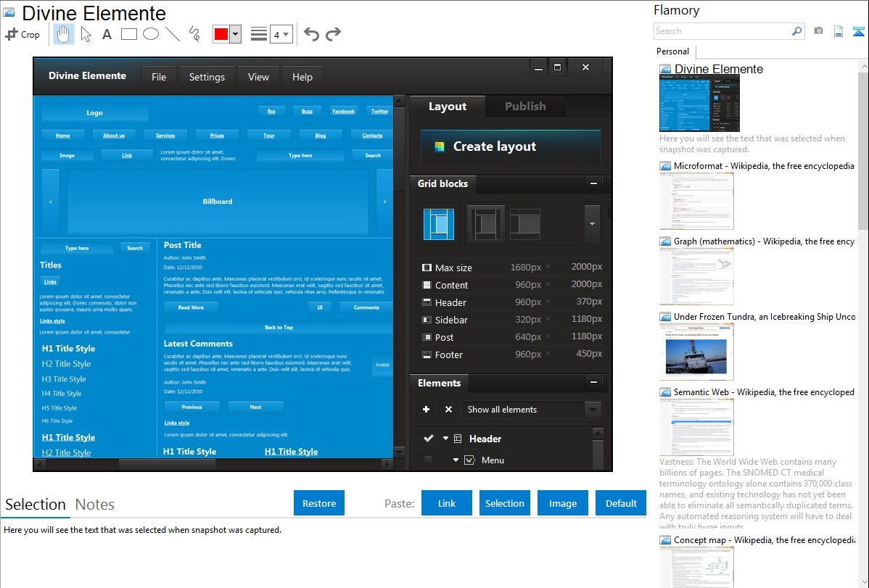The height and width of the screenshot is (588, 869).
Task: Open the Personal tab in Flamory
Action: coord(673,51)
